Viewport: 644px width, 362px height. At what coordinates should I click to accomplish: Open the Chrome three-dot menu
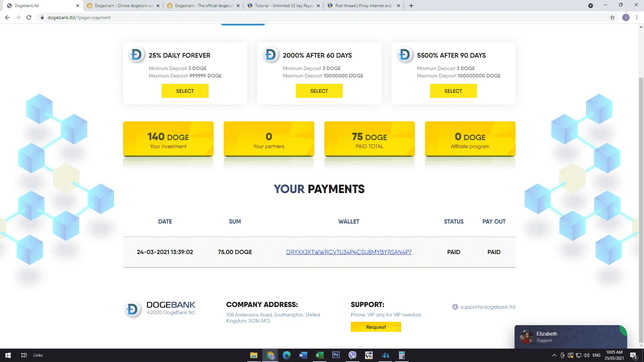pyautogui.click(x=637, y=17)
